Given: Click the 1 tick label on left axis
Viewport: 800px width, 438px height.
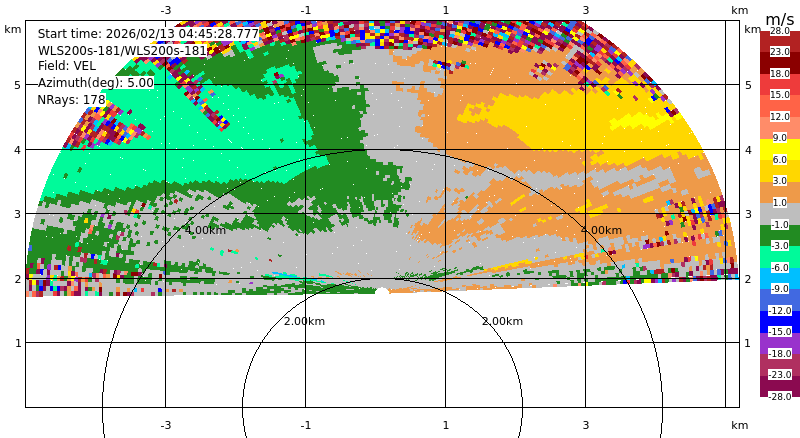Looking at the screenshot, I should click(x=18, y=344).
